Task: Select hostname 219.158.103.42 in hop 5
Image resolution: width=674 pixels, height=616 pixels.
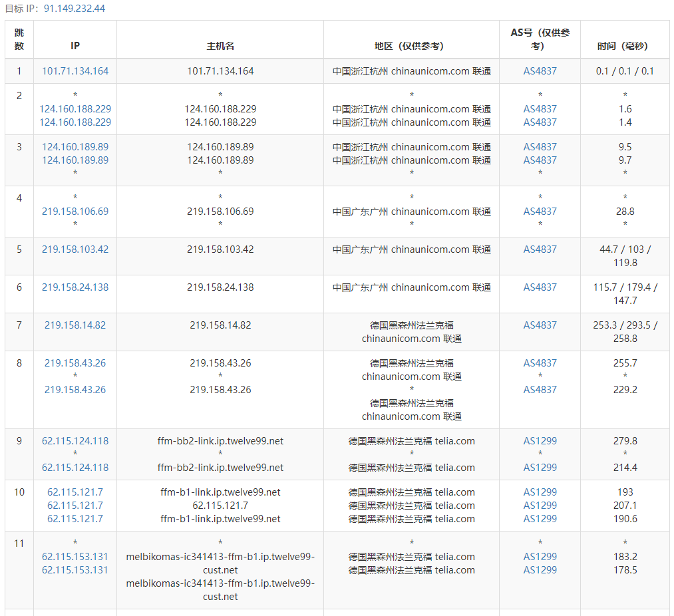Action: point(220,249)
